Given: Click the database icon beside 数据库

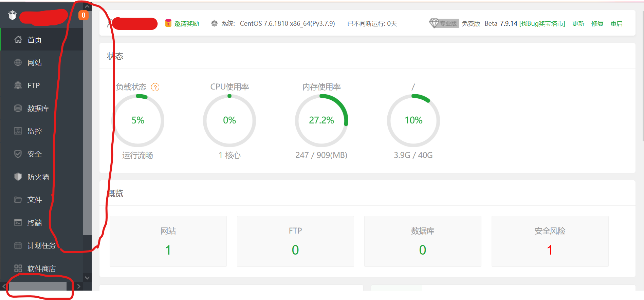Looking at the screenshot, I should tap(18, 108).
